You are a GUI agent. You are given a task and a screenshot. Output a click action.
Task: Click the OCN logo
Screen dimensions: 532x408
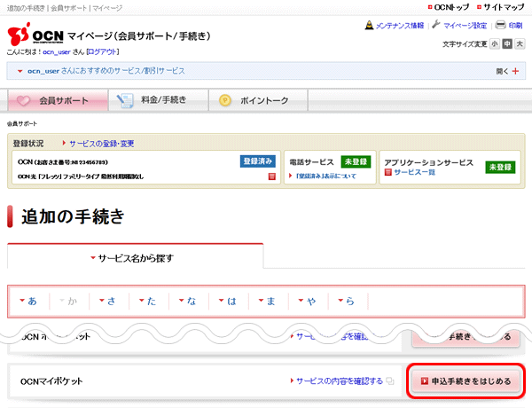pos(35,35)
